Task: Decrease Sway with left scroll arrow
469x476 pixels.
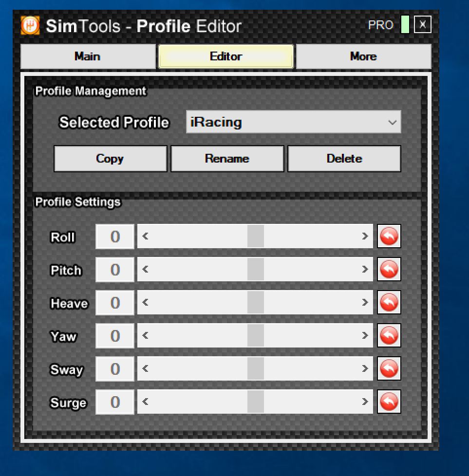Action: coord(145,368)
